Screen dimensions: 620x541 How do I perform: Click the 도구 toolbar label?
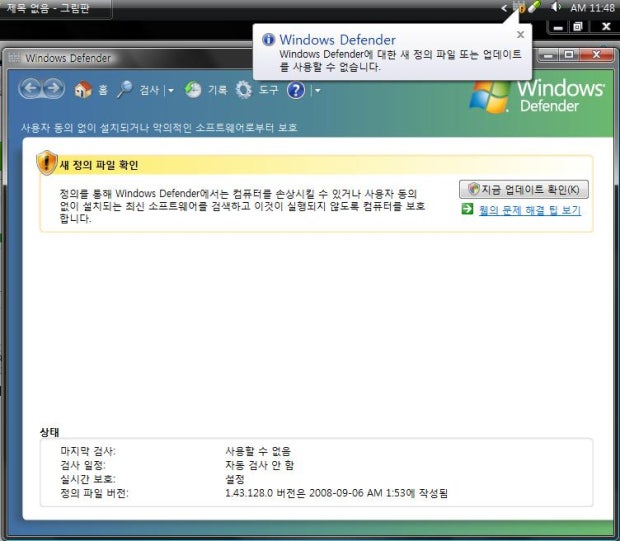pos(269,90)
